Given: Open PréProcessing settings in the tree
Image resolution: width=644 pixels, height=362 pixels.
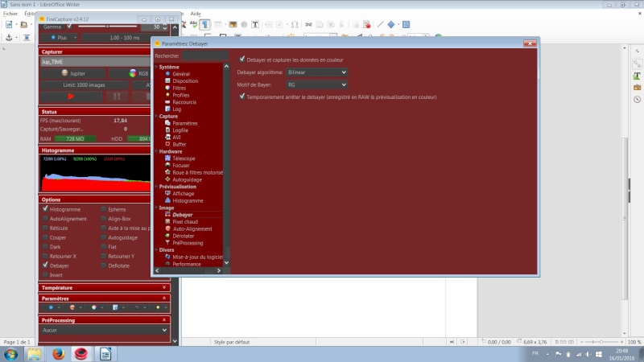Looking at the screenshot, I should (188, 243).
